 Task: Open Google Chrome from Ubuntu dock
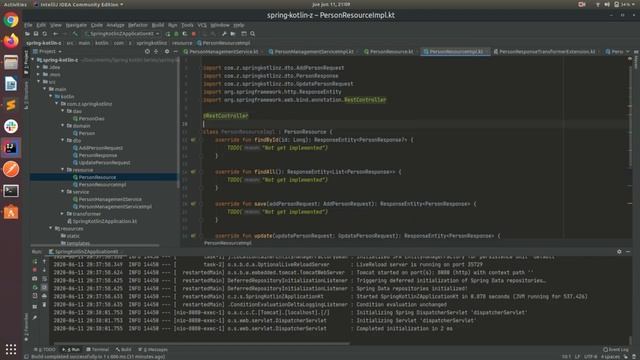11,20
